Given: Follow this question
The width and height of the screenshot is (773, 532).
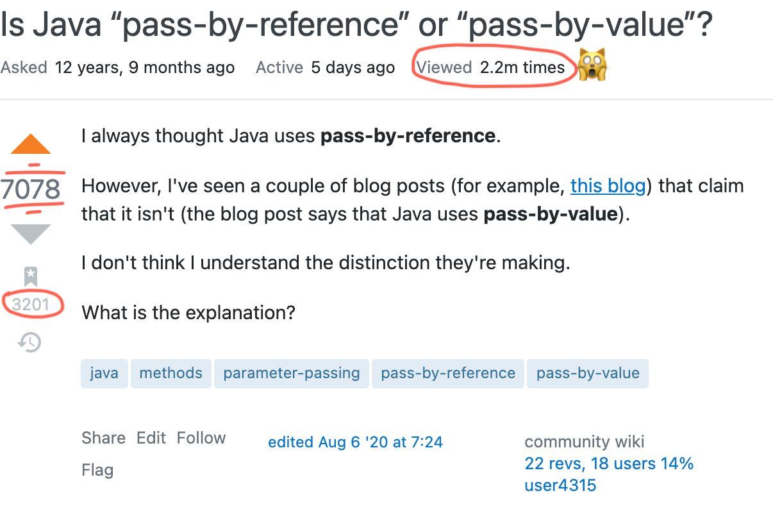Looking at the screenshot, I should (x=201, y=438).
